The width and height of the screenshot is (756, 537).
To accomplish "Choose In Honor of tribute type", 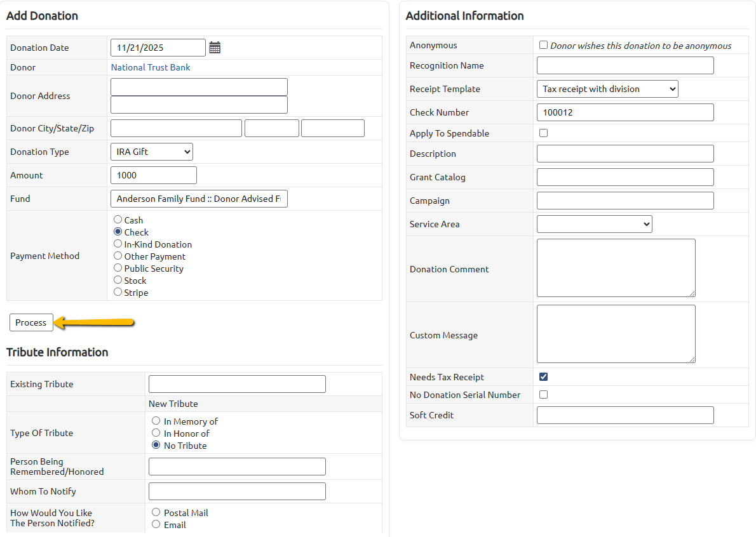I will pyautogui.click(x=156, y=433).
